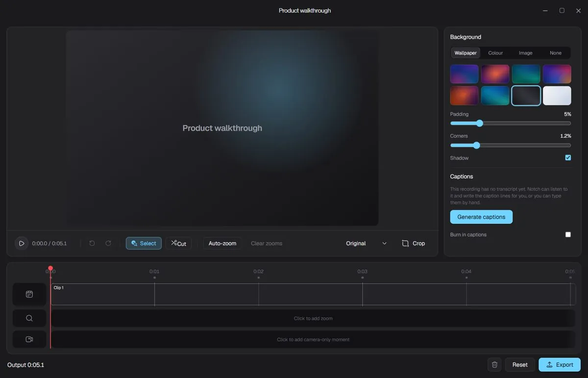Image resolution: width=588 pixels, height=378 pixels.
Task: Click the zoom track magnifier icon
Action: click(x=29, y=318)
